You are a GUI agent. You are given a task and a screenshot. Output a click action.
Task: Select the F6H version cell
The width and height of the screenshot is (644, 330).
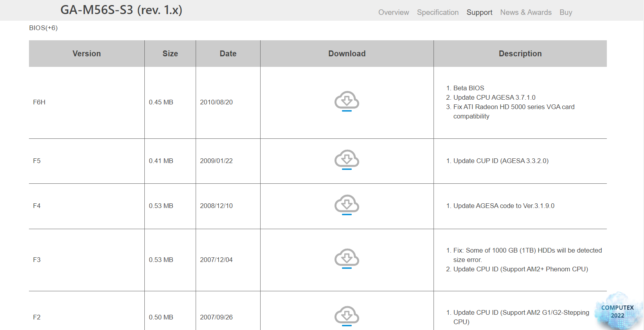click(87, 102)
